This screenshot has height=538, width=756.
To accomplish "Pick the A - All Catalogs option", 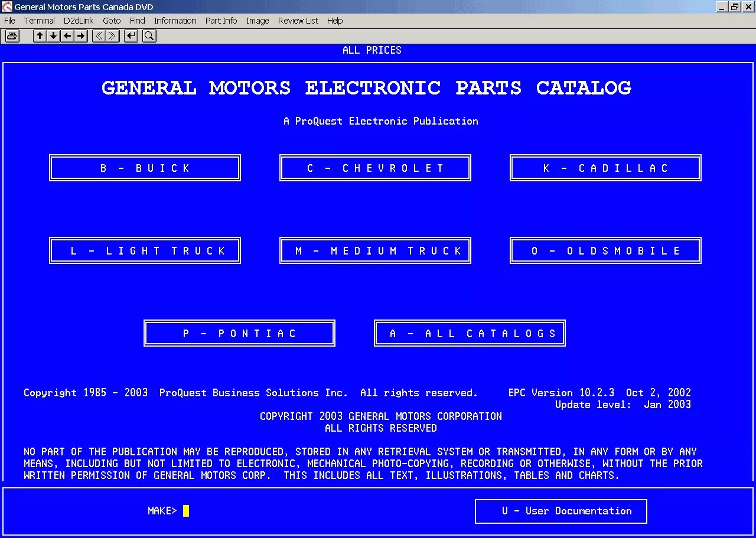I will click(x=470, y=333).
